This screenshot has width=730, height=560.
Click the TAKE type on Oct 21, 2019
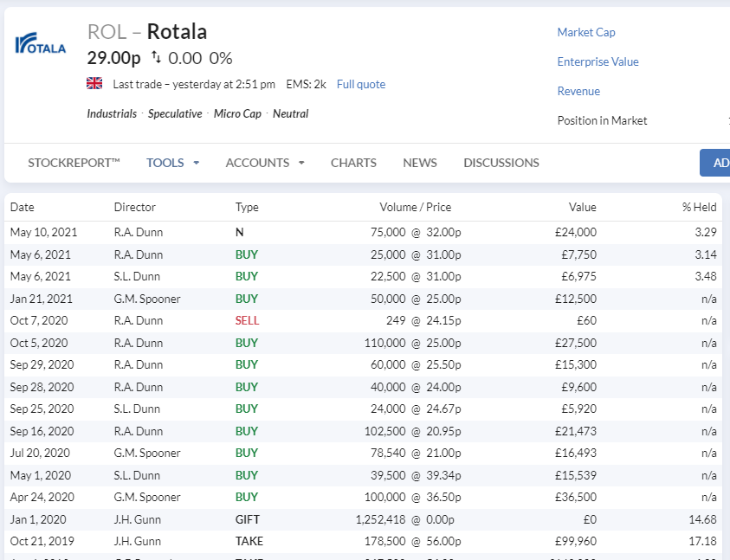[249, 541]
